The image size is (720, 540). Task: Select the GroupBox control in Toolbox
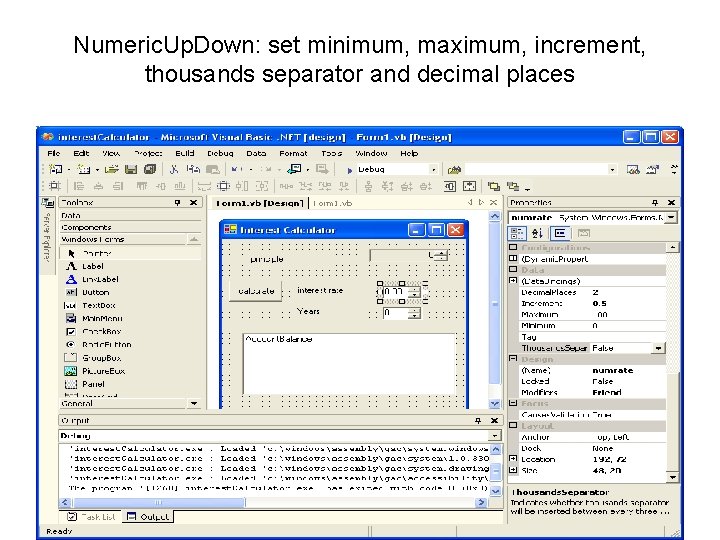[x=130, y=358]
